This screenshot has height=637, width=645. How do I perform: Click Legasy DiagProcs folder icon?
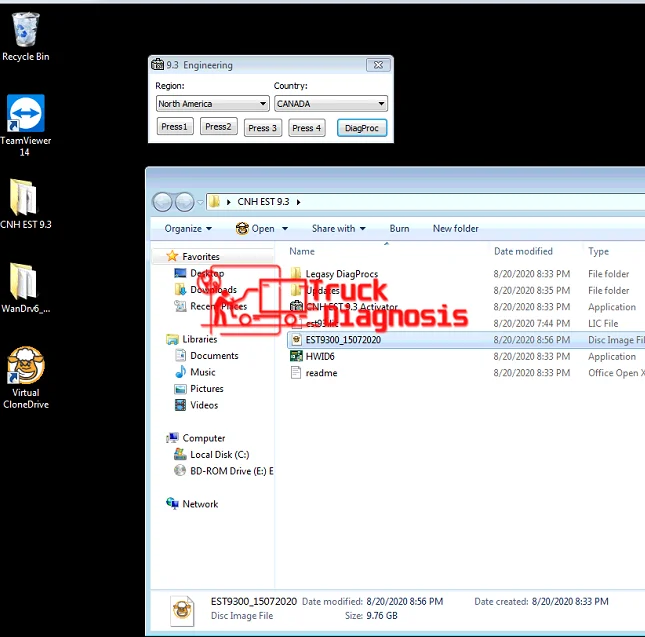click(296, 273)
